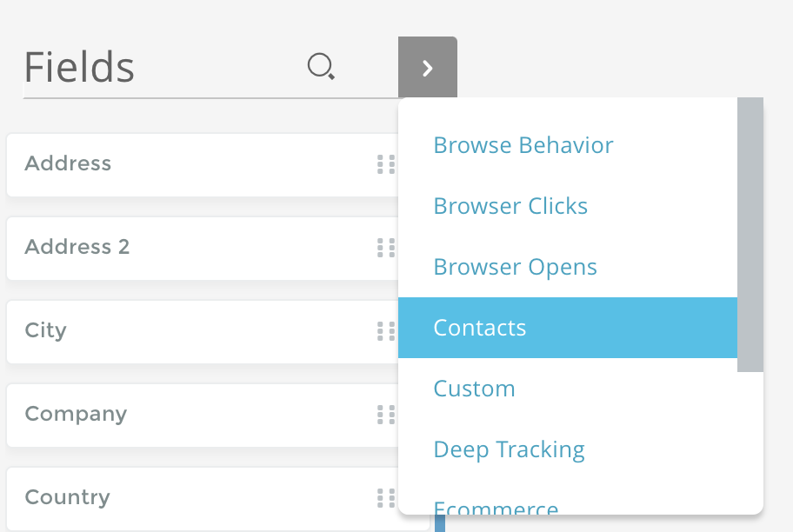Image resolution: width=793 pixels, height=532 pixels.
Task: Select Browser Opens option
Action: click(515, 267)
